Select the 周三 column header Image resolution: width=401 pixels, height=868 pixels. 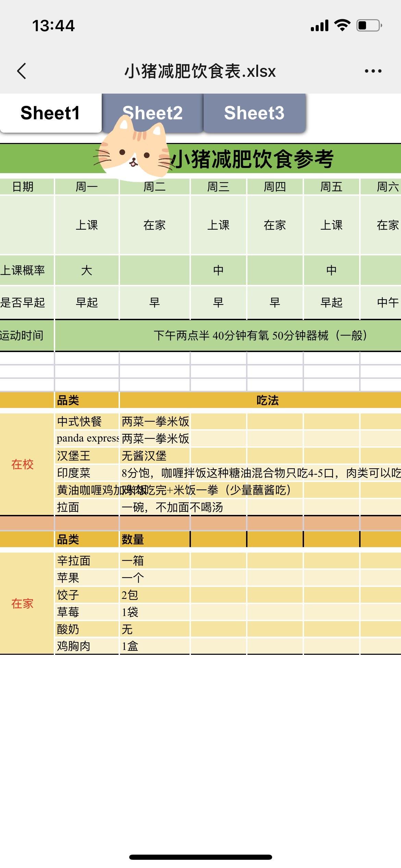pyautogui.click(x=218, y=187)
